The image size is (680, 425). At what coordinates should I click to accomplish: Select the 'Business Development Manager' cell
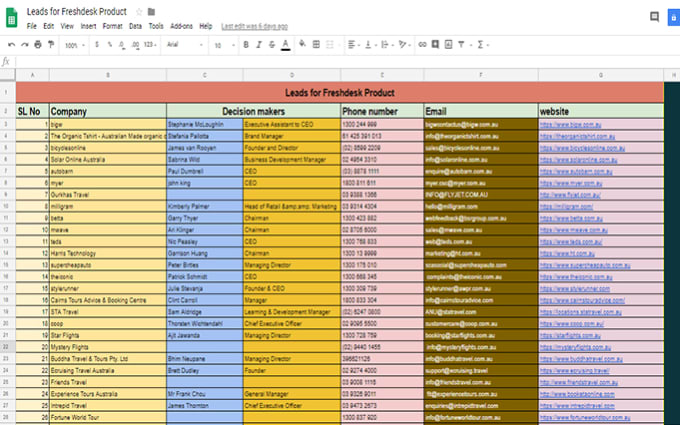click(292, 160)
